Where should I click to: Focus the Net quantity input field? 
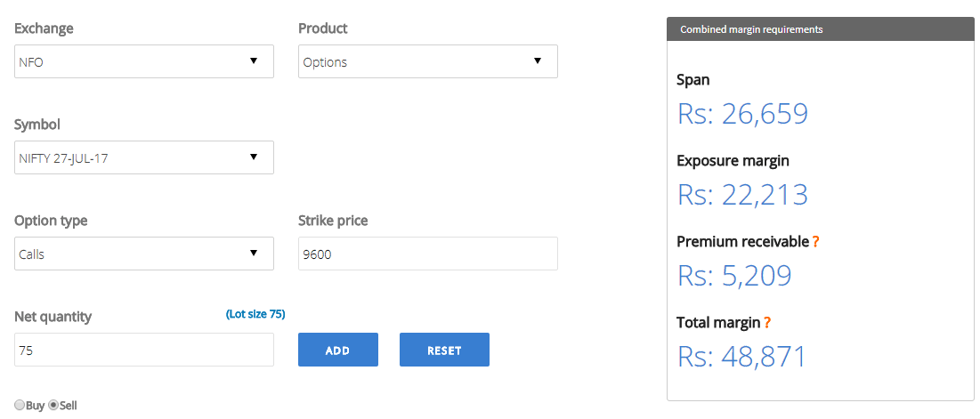tap(143, 350)
